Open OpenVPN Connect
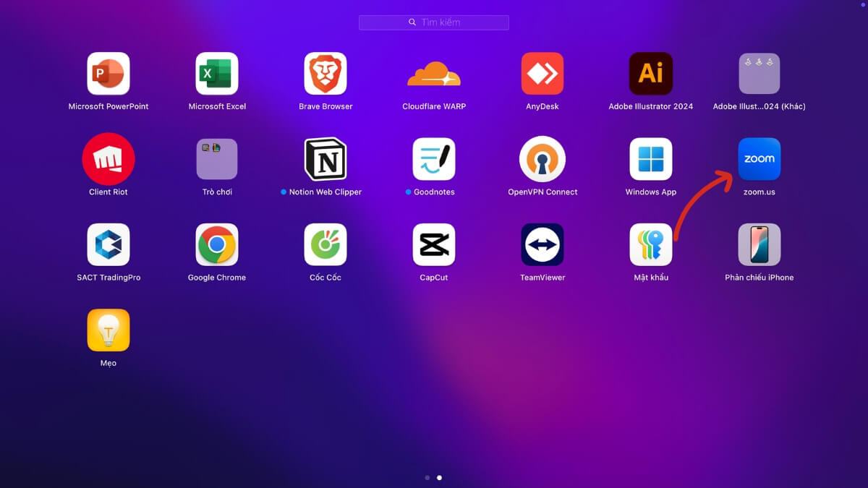Viewport: 868px width, 488px height. coord(542,159)
